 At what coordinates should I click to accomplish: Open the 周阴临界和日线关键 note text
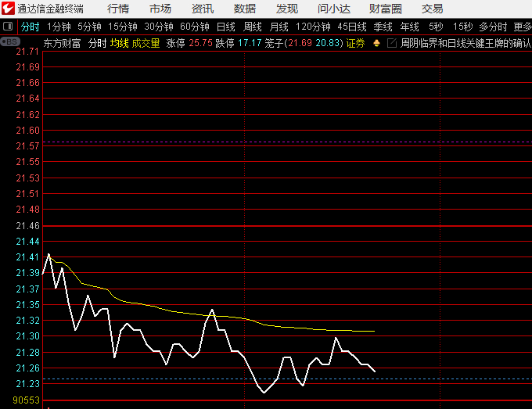click(465, 43)
